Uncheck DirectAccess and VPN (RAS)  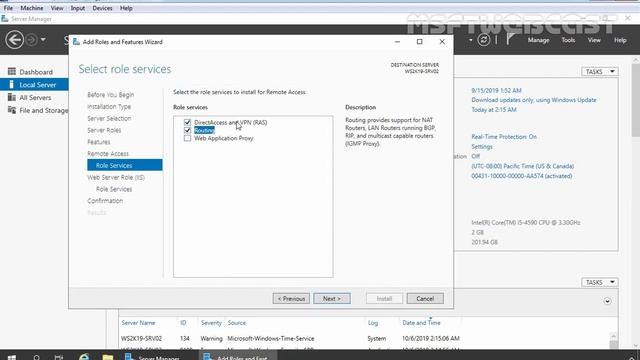pos(187,122)
